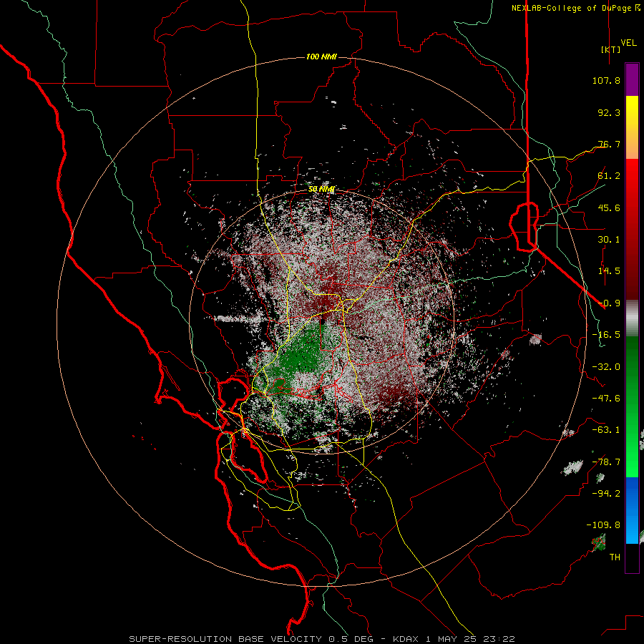The width and height of the screenshot is (644, 644).
Task: Click the 107.8 velocity scale value
Action: tap(606, 80)
